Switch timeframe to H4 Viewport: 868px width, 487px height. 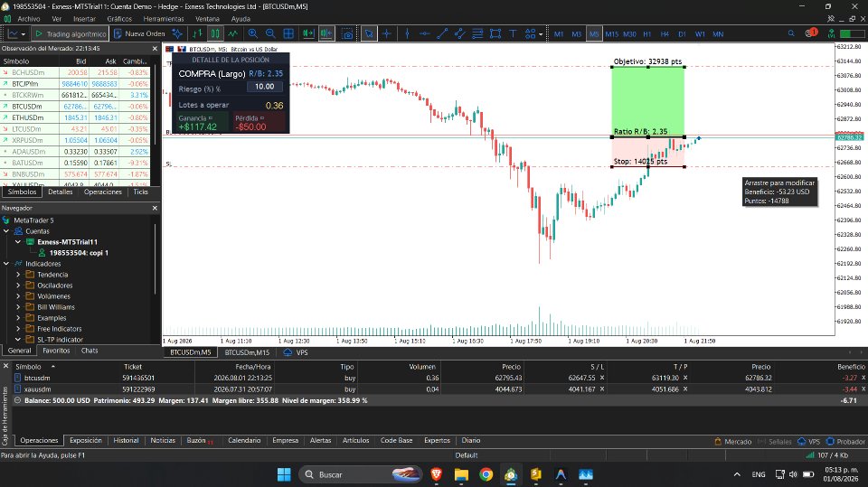pos(665,33)
